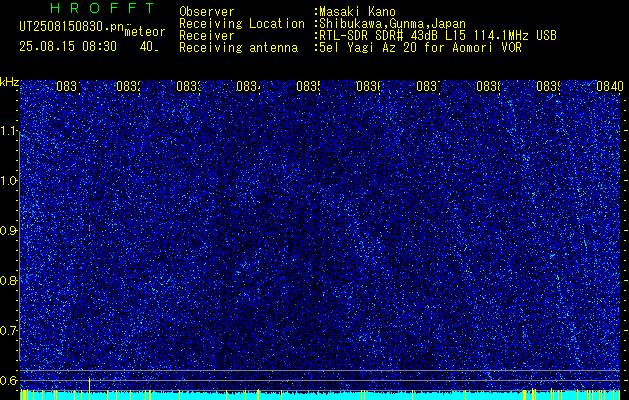The image size is (629, 400).
Task: Click the word meteor in the header
Action: point(145,32)
